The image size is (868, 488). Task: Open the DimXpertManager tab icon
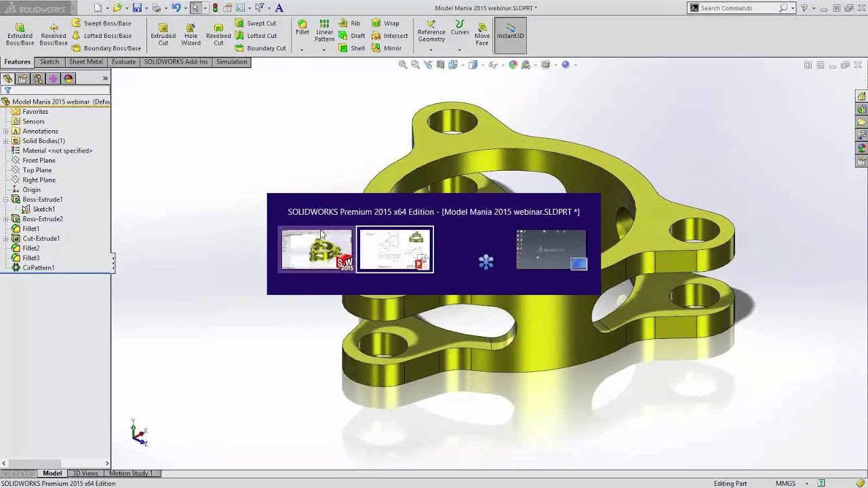pyautogui.click(x=53, y=79)
